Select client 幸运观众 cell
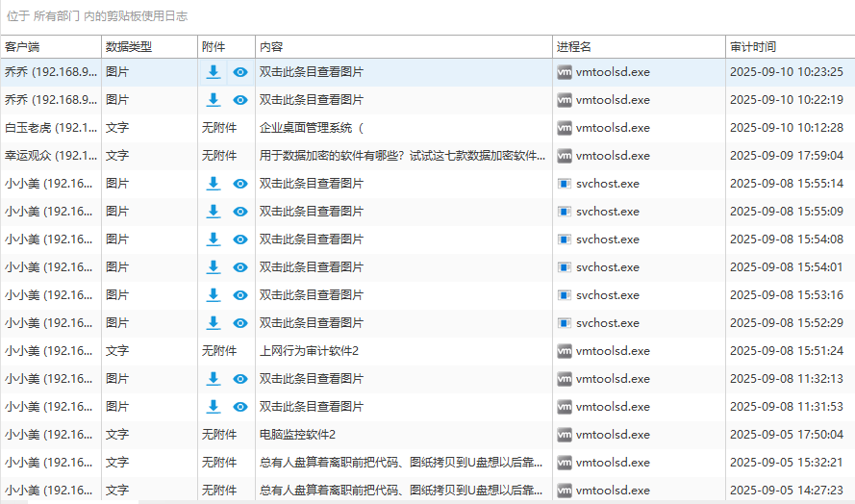 click(x=51, y=156)
